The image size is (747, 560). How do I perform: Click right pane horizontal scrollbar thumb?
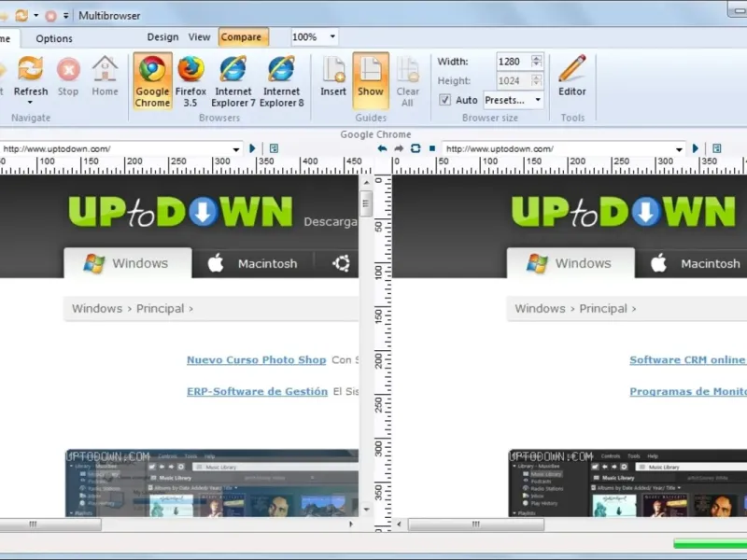pyautogui.click(x=476, y=525)
